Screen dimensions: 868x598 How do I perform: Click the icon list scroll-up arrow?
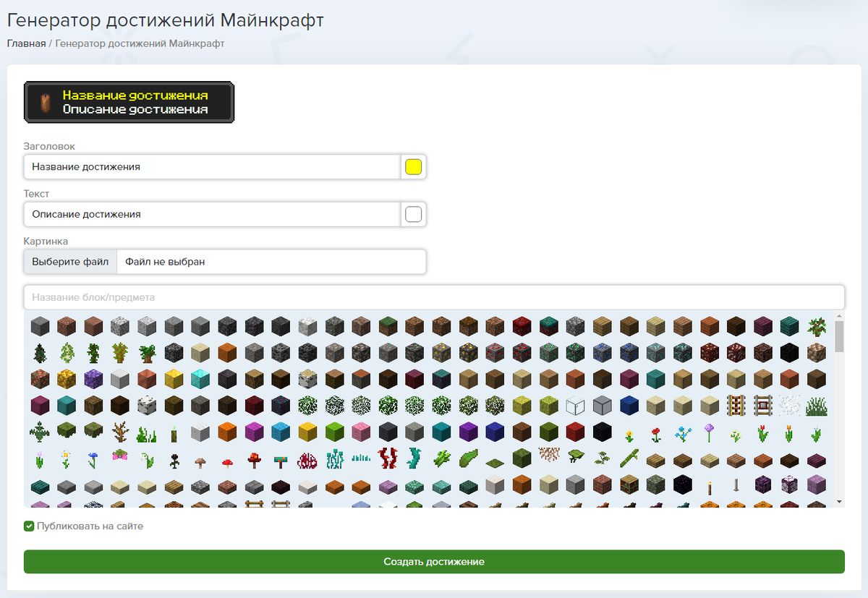tap(839, 316)
